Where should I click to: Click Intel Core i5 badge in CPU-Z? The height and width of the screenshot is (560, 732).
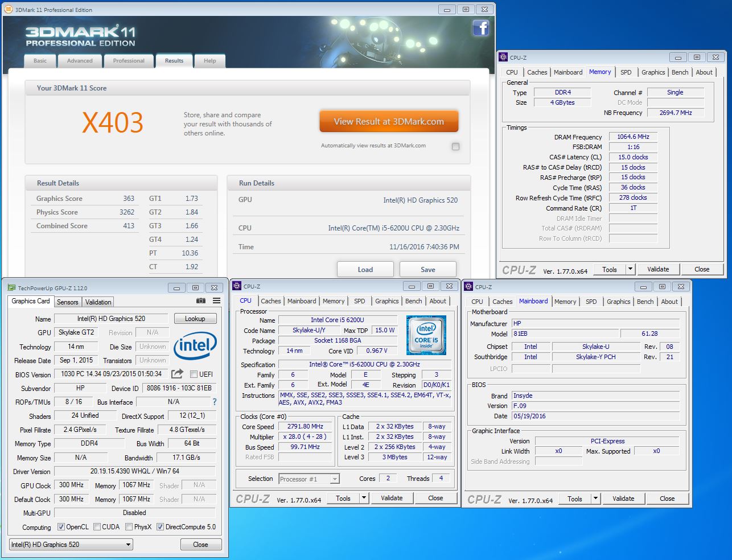[x=426, y=335]
